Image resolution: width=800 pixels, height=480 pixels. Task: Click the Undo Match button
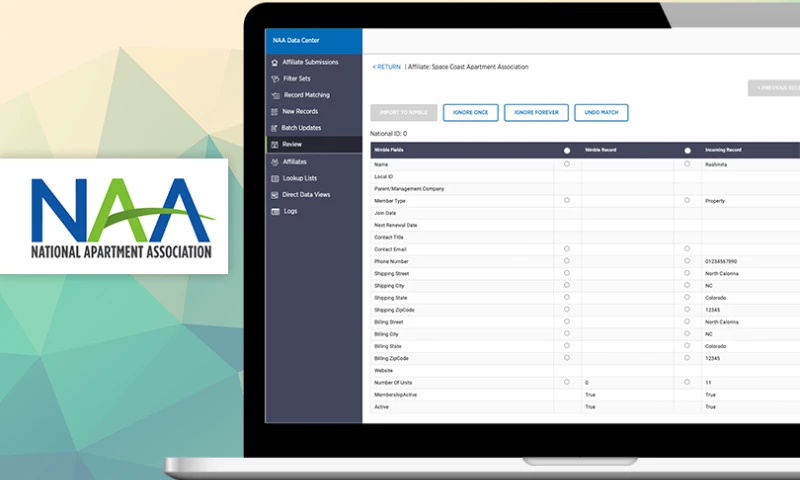pyautogui.click(x=601, y=112)
